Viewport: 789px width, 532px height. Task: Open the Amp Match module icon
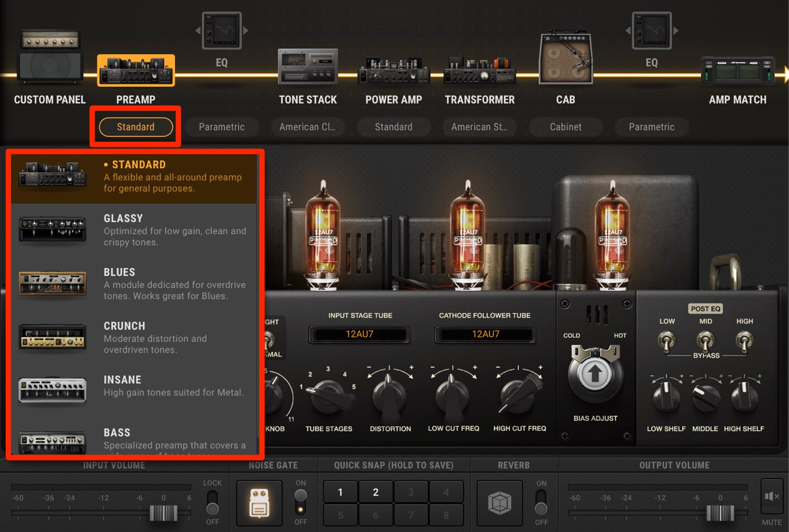pos(738,71)
